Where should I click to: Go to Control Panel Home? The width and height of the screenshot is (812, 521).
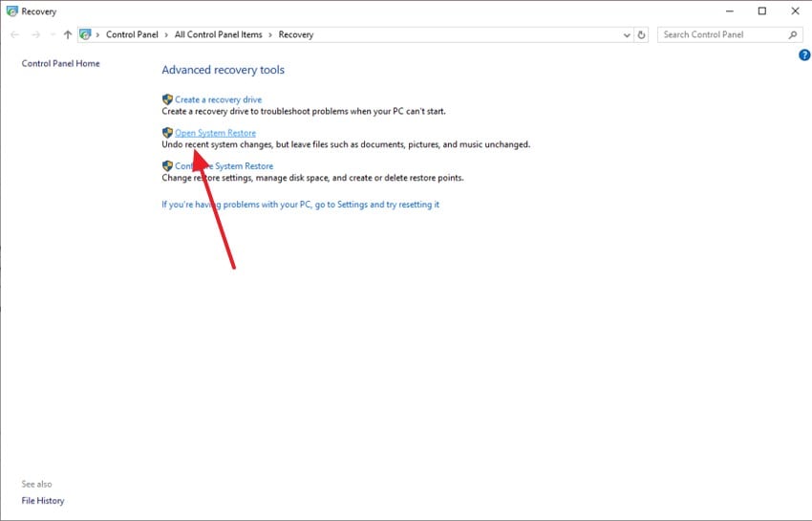[60, 63]
